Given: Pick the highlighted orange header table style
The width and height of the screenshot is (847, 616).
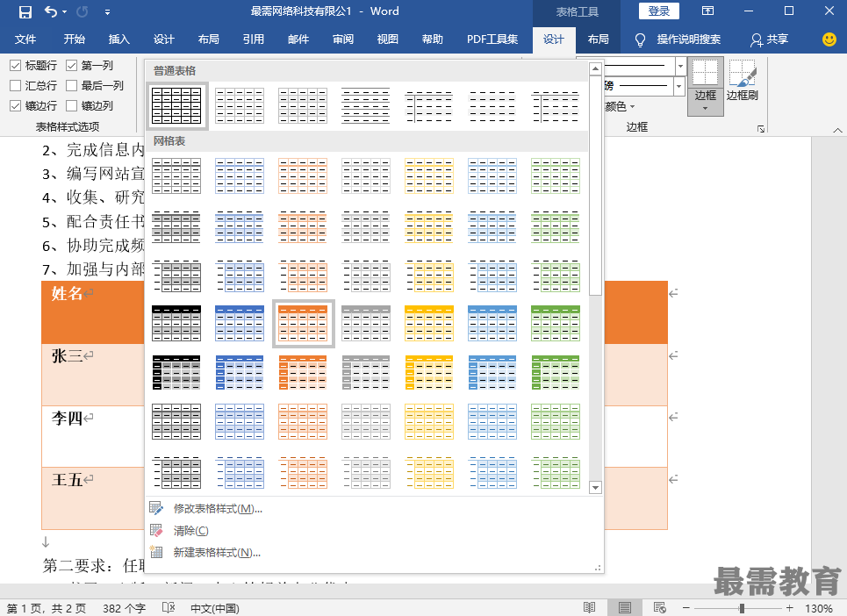Looking at the screenshot, I should (303, 324).
